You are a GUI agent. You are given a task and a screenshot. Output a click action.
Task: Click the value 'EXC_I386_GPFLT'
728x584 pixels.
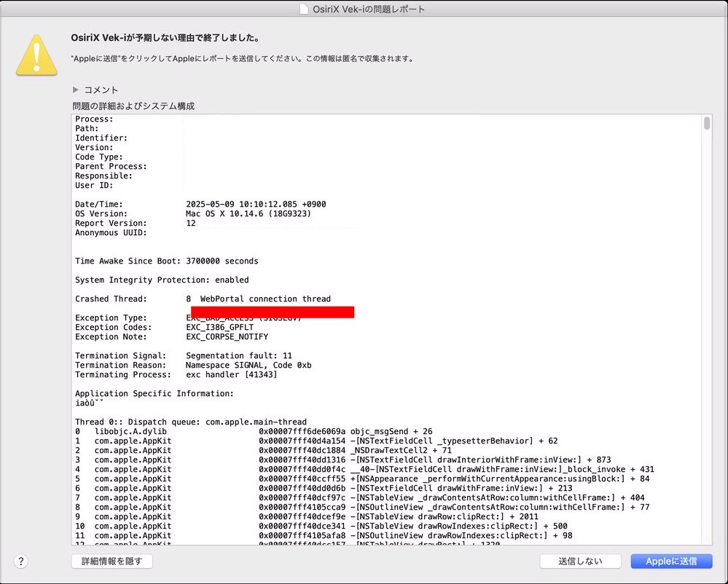point(219,328)
